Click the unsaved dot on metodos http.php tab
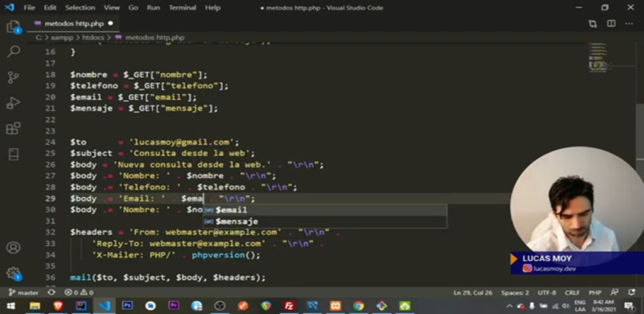The height and width of the screenshot is (314, 644). (x=110, y=23)
